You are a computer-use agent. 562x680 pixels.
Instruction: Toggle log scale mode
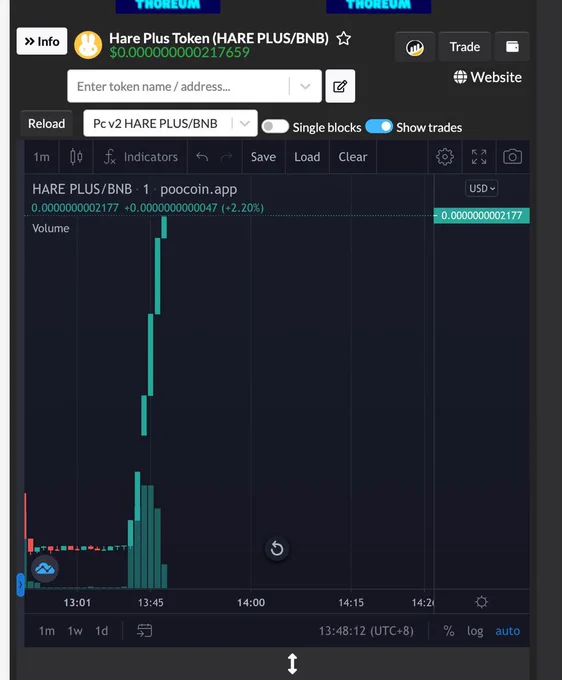click(475, 631)
